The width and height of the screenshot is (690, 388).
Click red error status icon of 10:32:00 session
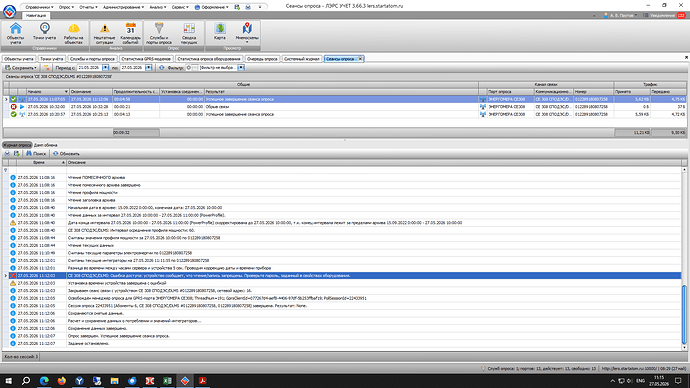coord(14,106)
